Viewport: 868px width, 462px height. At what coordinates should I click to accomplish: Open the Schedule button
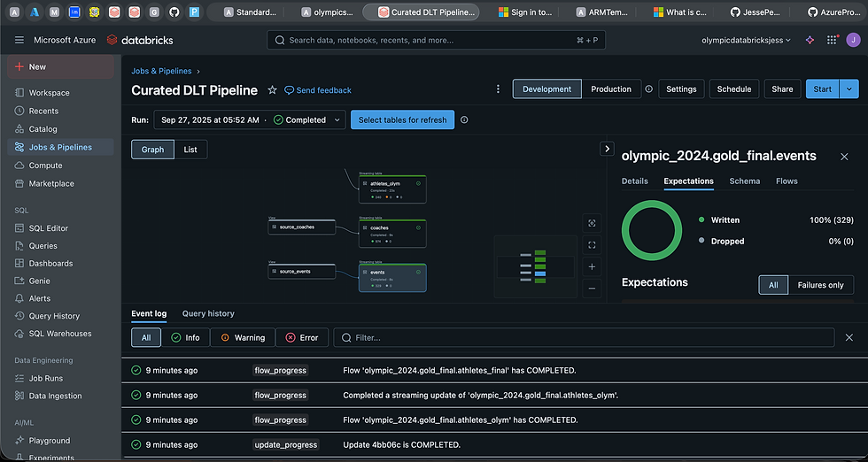coord(734,89)
